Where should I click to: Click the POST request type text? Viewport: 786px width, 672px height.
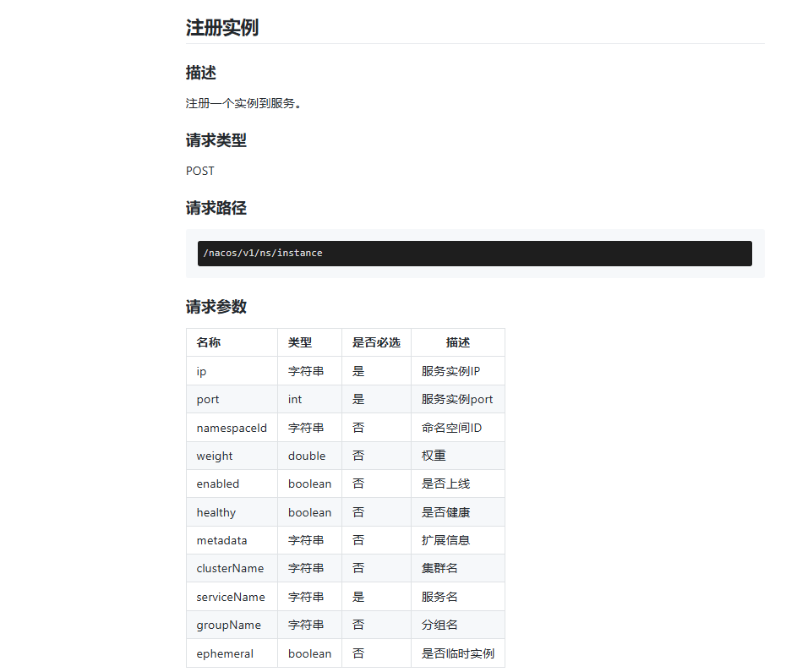200,171
